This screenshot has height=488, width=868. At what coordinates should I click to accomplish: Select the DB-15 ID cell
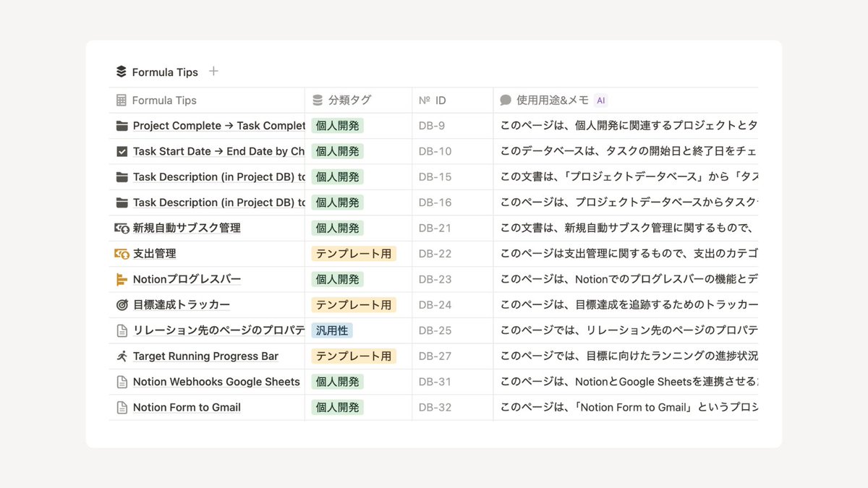453,177
